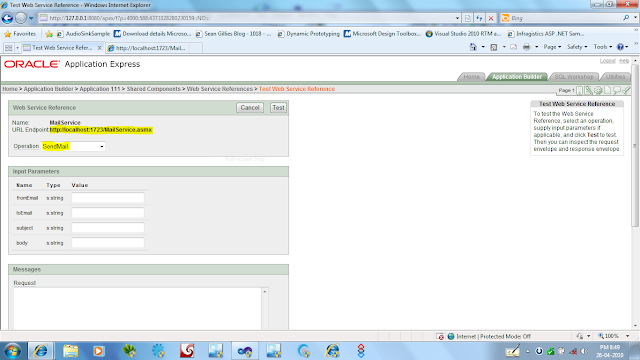
Task: Click inside the Request message textarea
Action: [138, 308]
